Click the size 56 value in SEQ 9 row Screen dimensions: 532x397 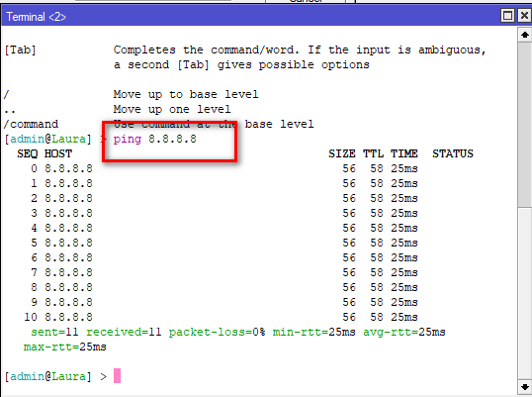[349, 302]
